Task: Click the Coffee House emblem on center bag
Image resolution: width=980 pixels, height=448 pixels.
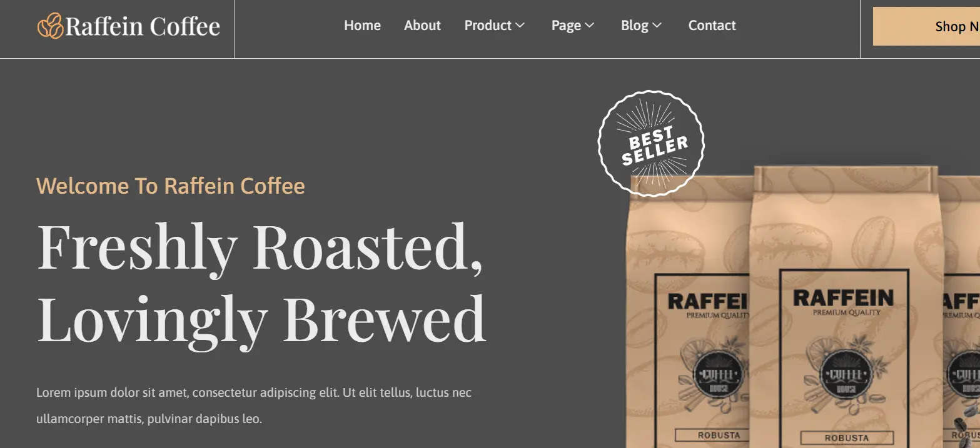Action: tap(844, 374)
